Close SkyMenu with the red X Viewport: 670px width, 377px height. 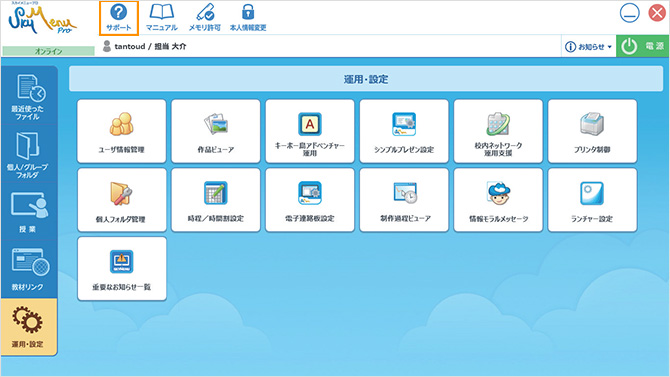point(657,13)
